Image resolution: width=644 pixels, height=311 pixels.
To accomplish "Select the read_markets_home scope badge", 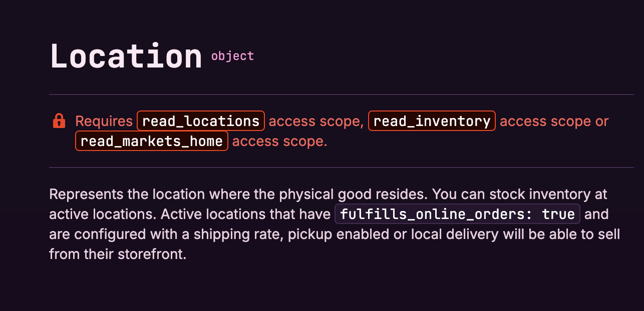I will [152, 141].
